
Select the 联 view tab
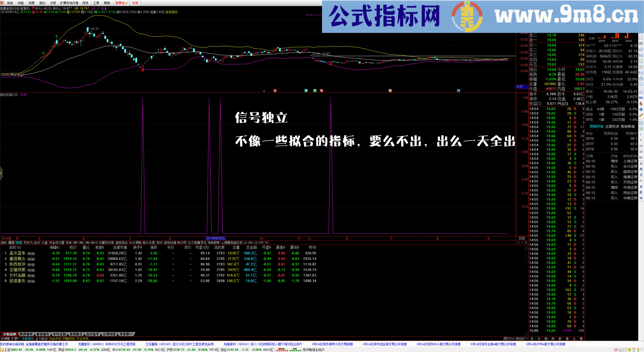click(560, 339)
